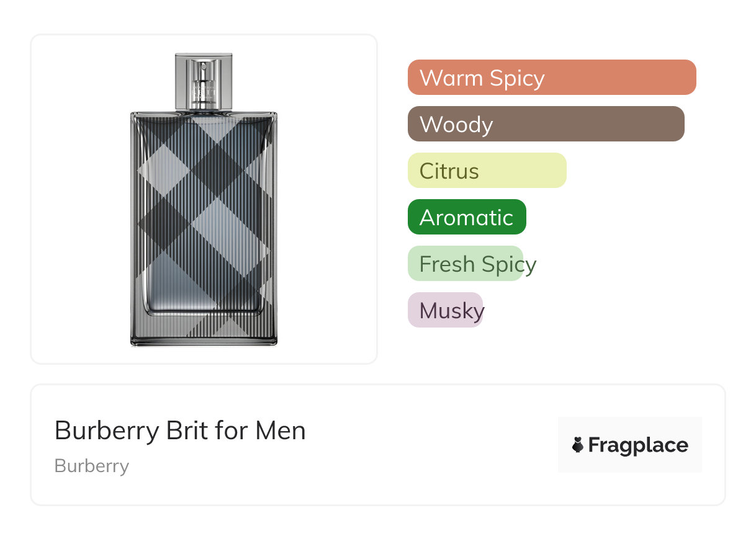Viewport: 756px width, 536px height.
Task: Click the 'Warm Spicy' text label
Action: coord(482,78)
